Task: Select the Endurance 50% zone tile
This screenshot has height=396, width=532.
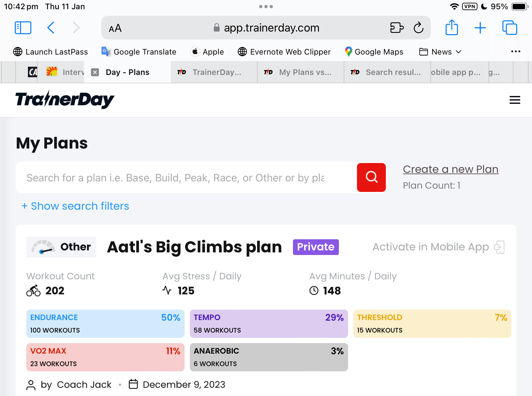Action: [105, 324]
